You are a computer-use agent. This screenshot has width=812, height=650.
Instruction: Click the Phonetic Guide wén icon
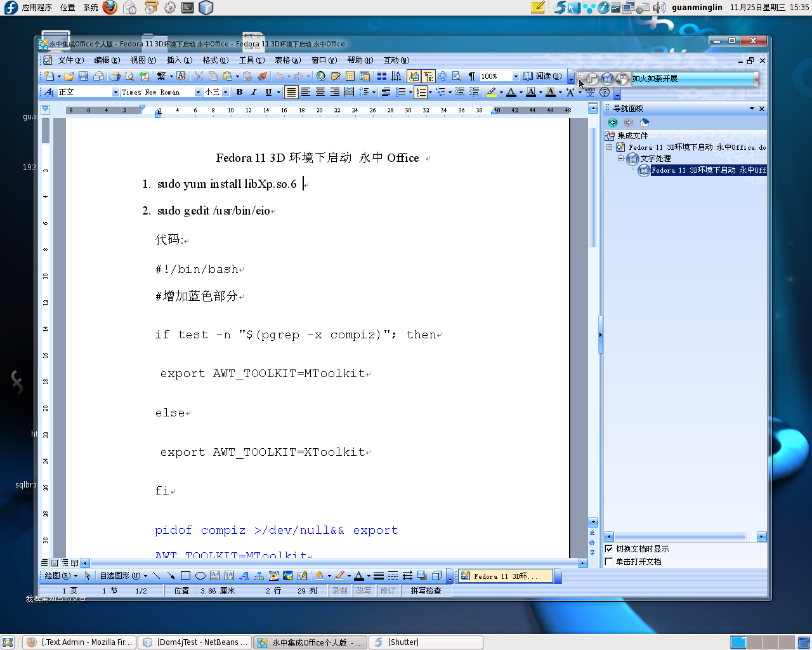click(590, 93)
